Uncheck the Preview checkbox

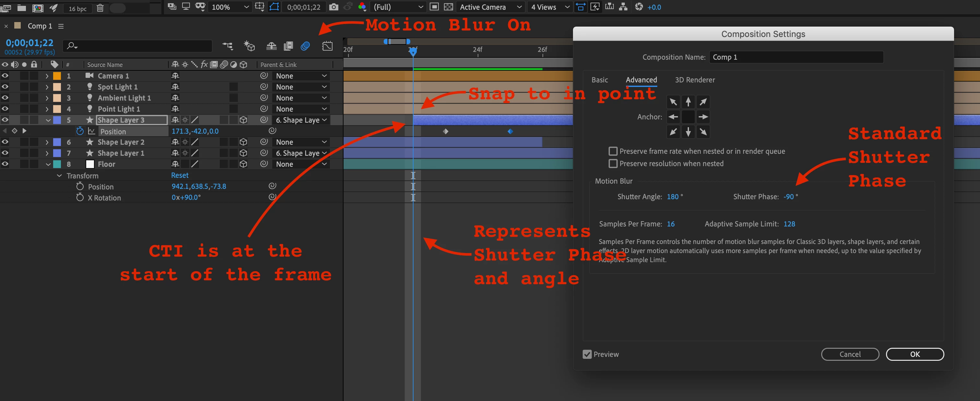pos(587,354)
